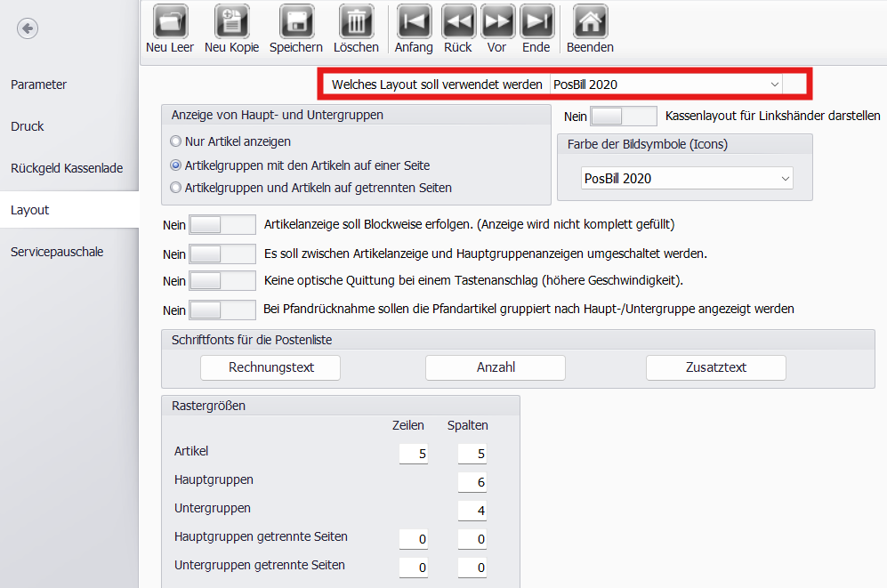Select the Nur Artikel anzeigen radio button
This screenshot has width=887, height=588.
click(176, 141)
